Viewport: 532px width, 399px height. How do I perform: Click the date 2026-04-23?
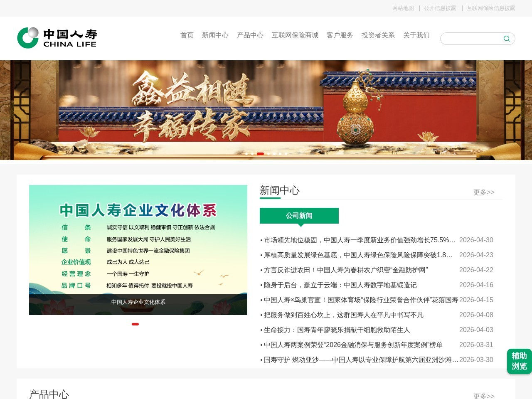pyautogui.click(x=476, y=255)
